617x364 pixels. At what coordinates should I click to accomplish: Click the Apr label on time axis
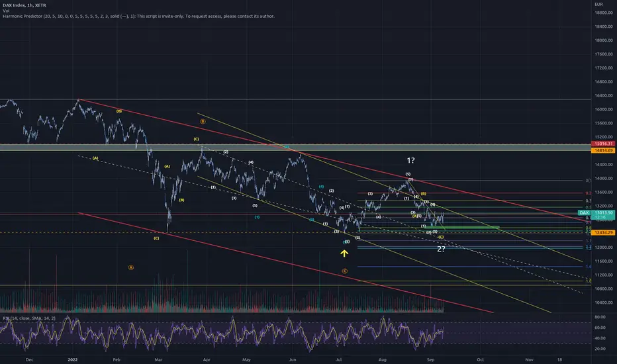(207, 359)
